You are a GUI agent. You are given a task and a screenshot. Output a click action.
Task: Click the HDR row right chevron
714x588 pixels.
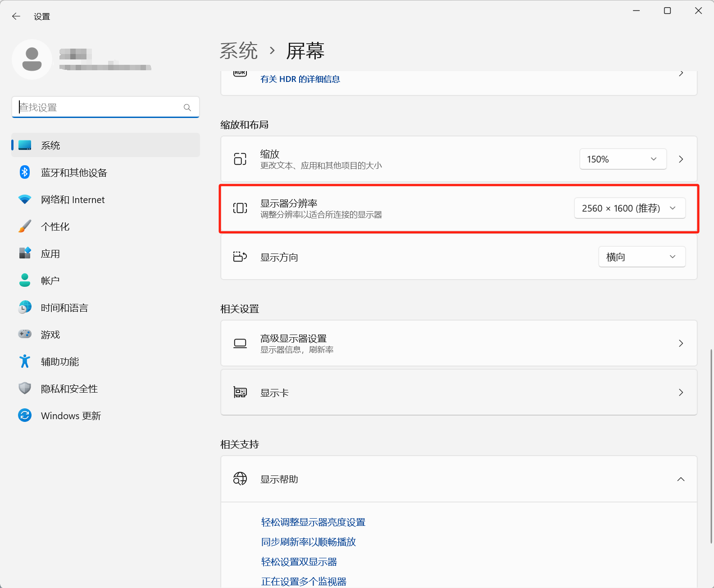coord(681,73)
